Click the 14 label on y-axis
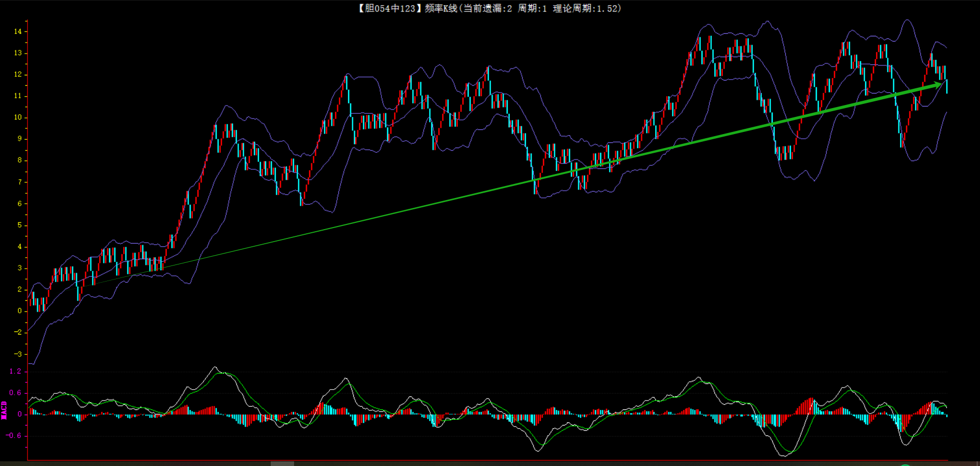 pos(18,32)
